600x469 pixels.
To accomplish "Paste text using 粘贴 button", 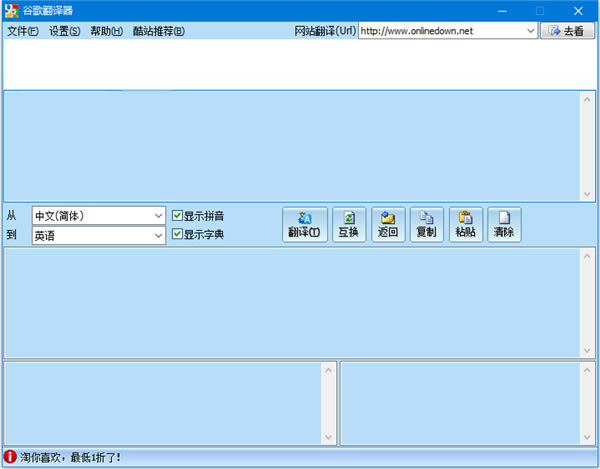I will coord(465,225).
